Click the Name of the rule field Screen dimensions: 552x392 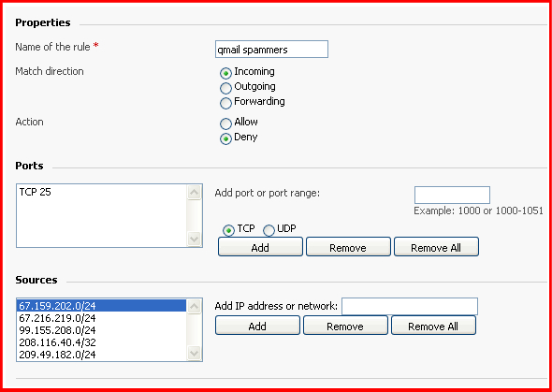pyautogui.click(x=271, y=50)
